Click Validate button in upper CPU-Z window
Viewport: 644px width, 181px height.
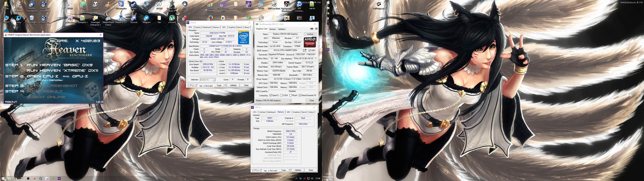pos(233,85)
